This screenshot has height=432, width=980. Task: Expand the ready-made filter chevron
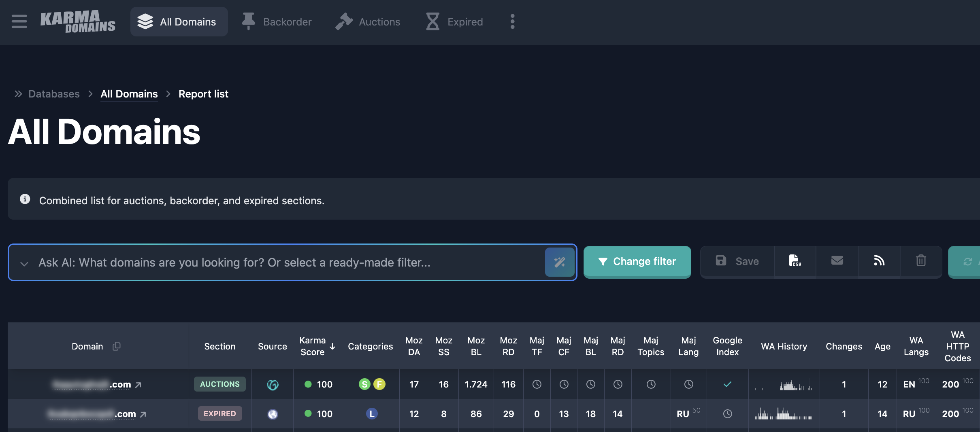[24, 264]
